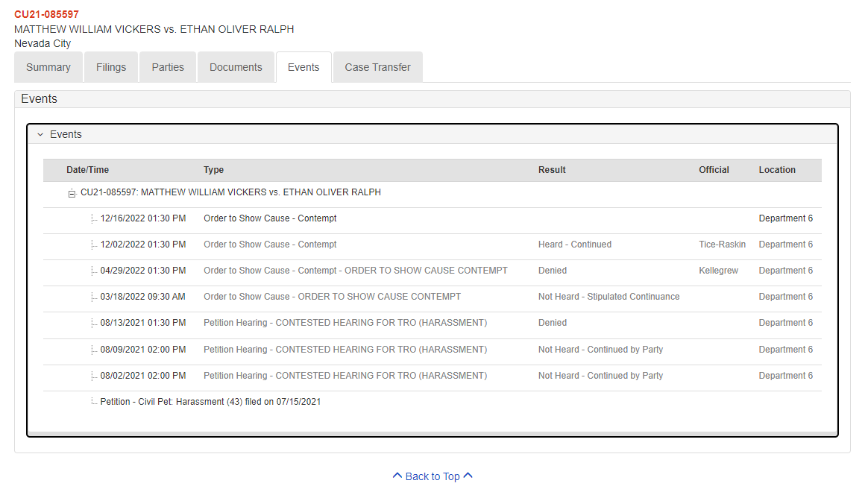
Task: Click Department 6 for the 12/16/2022 event
Action: [785, 218]
